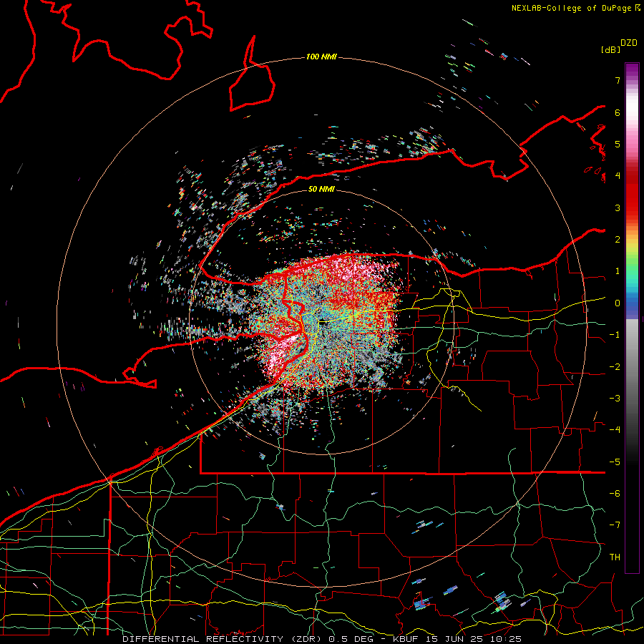Click the ZDR color bar legend
This screenshot has height=644, width=644.
(632, 318)
